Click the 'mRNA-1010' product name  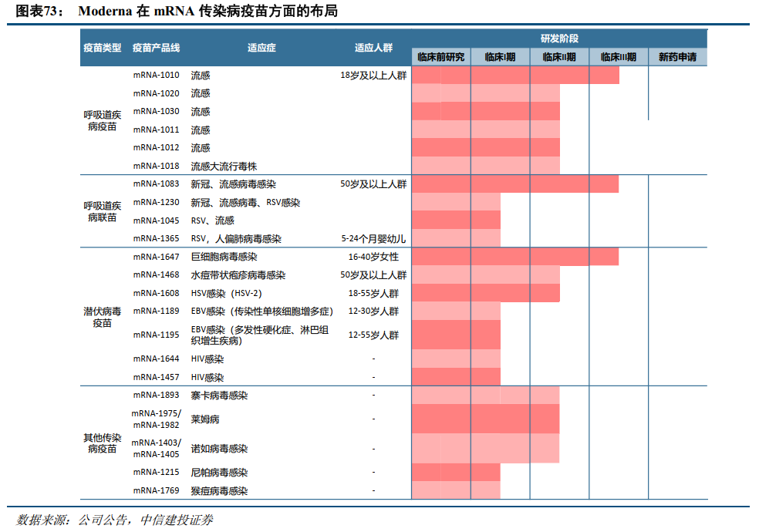point(157,75)
